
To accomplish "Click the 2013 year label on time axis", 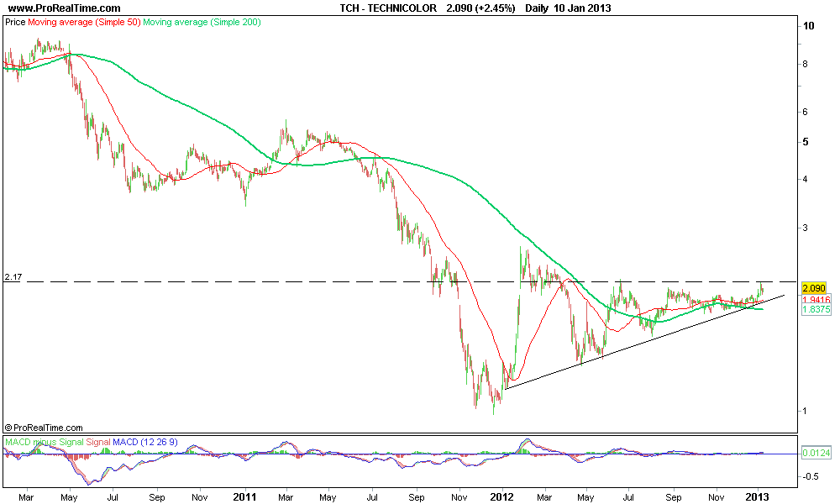I will (758, 497).
